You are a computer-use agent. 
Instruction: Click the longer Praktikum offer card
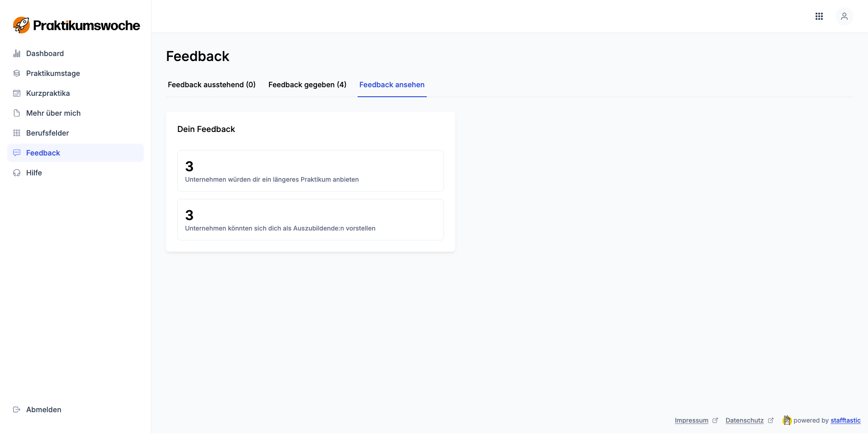[x=310, y=171]
